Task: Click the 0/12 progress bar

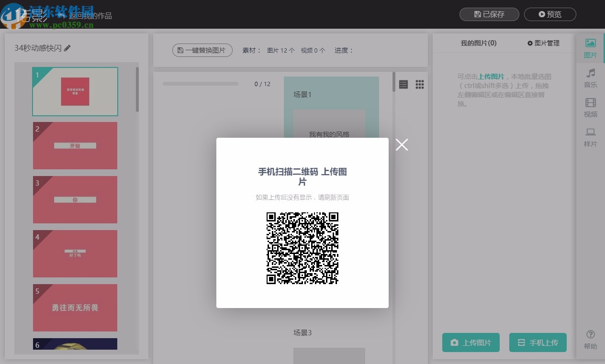Action: pos(201,84)
